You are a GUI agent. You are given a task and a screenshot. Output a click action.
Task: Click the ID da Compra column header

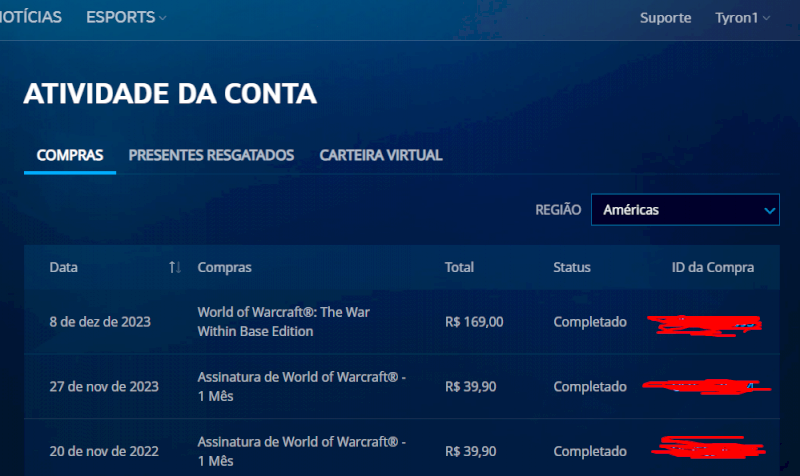tap(713, 267)
